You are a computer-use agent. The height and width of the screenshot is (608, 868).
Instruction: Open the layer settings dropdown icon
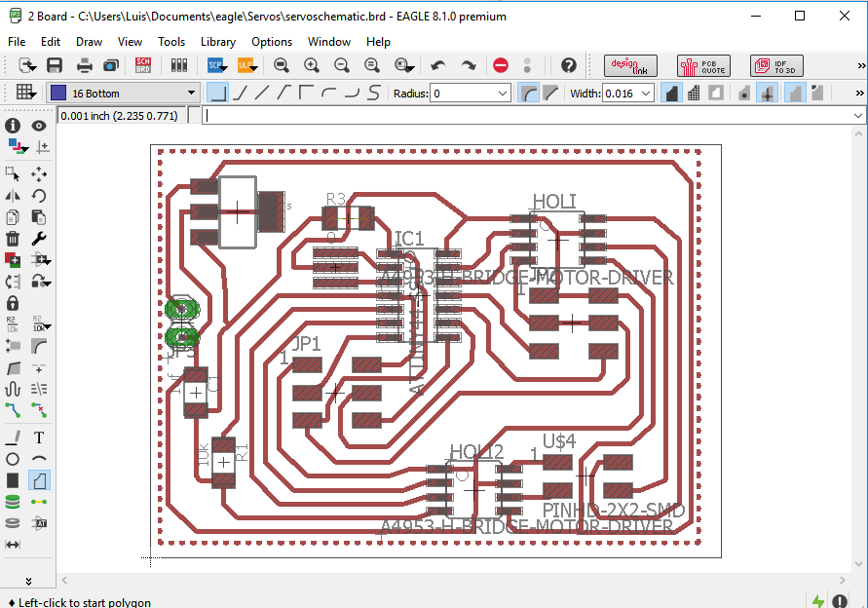pyautogui.click(x=18, y=147)
